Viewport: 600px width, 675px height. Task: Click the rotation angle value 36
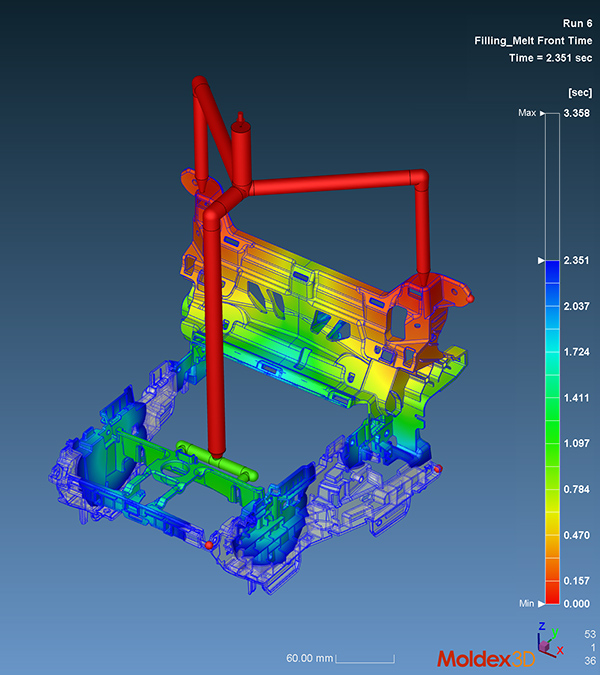(590, 660)
